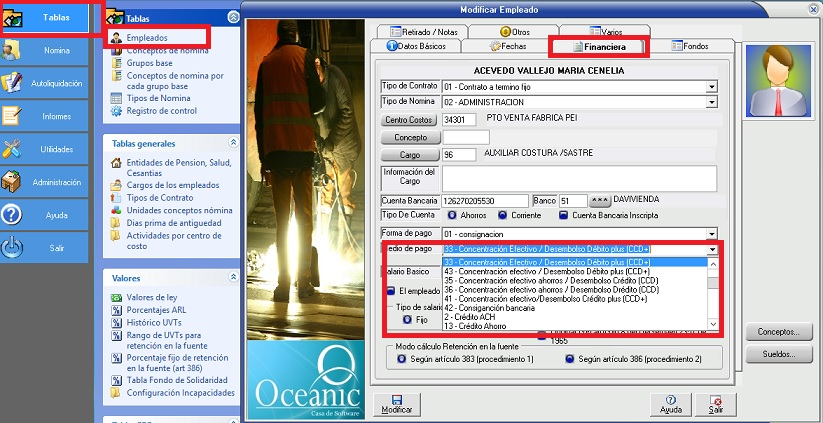Click the Ayuda question mark icon in sidebar
This screenshot has width=823, height=423.
(x=13, y=215)
